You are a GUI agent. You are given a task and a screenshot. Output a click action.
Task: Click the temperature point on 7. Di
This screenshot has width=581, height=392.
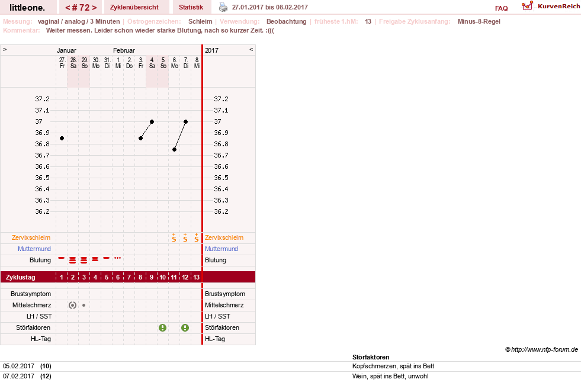(x=185, y=121)
